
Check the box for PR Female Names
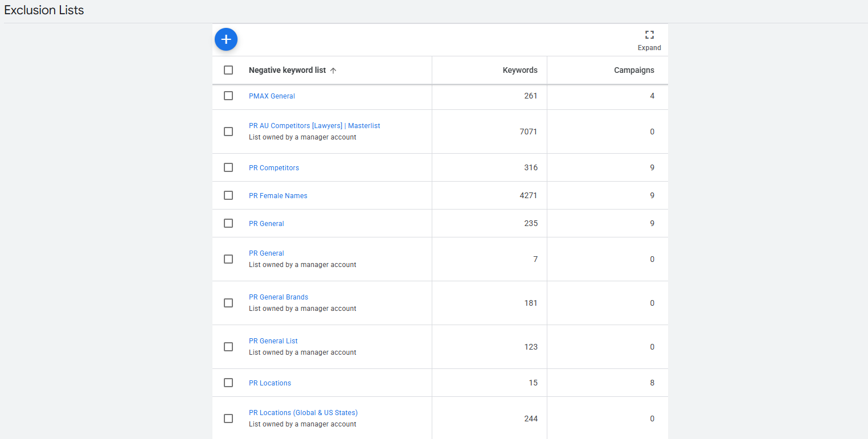click(x=228, y=195)
